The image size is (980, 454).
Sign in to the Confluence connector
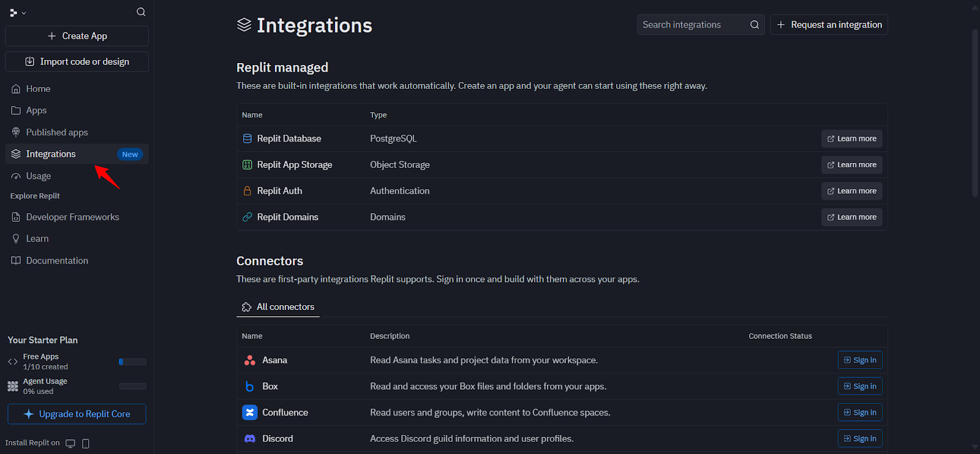click(x=860, y=412)
